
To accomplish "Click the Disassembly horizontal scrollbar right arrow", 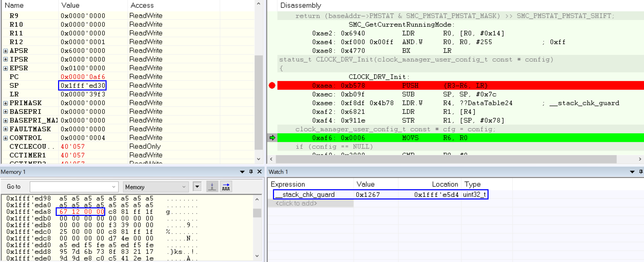I will click(640, 159).
